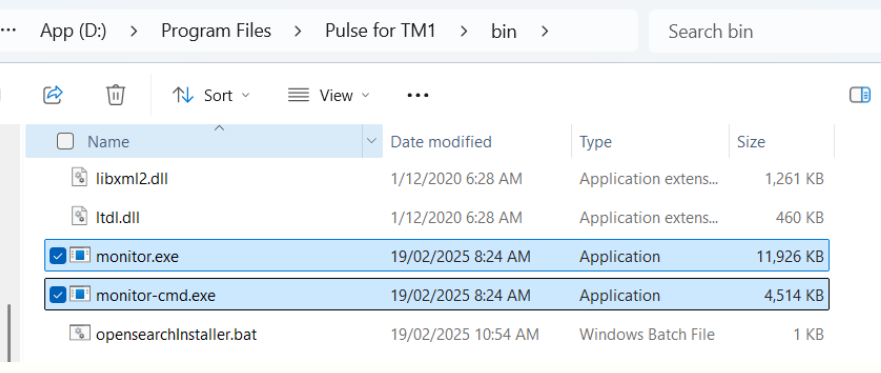Open the View options menu
Viewport: 881px width, 373px height.
329,95
